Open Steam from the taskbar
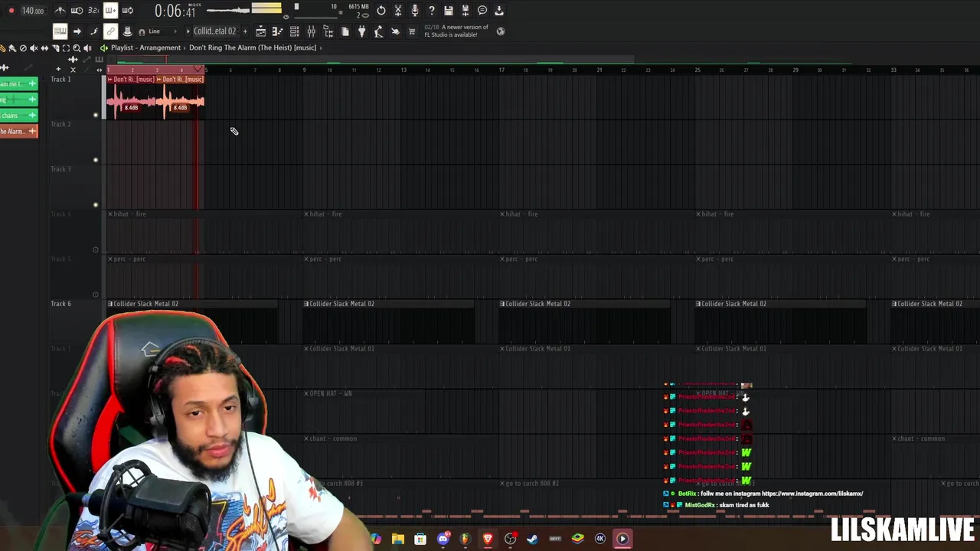Image resolution: width=980 pixels, height=551 pixels. [532, 539]
